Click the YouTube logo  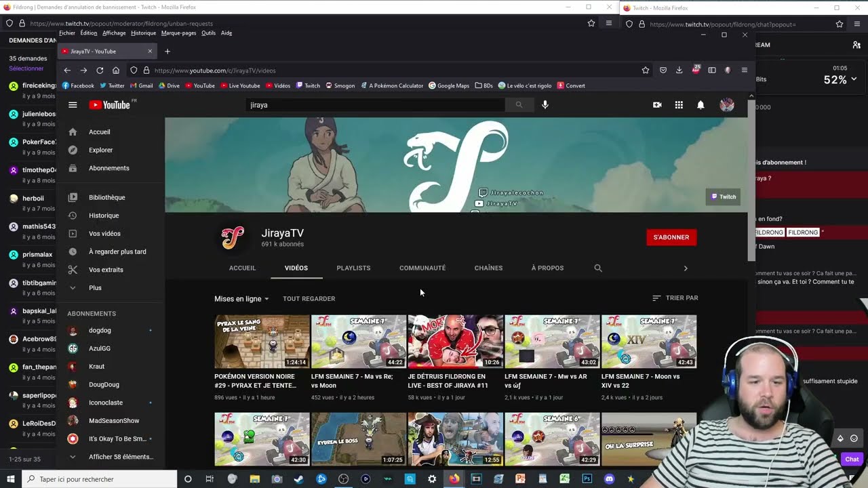pyautogui.click(x=110, y=105)
